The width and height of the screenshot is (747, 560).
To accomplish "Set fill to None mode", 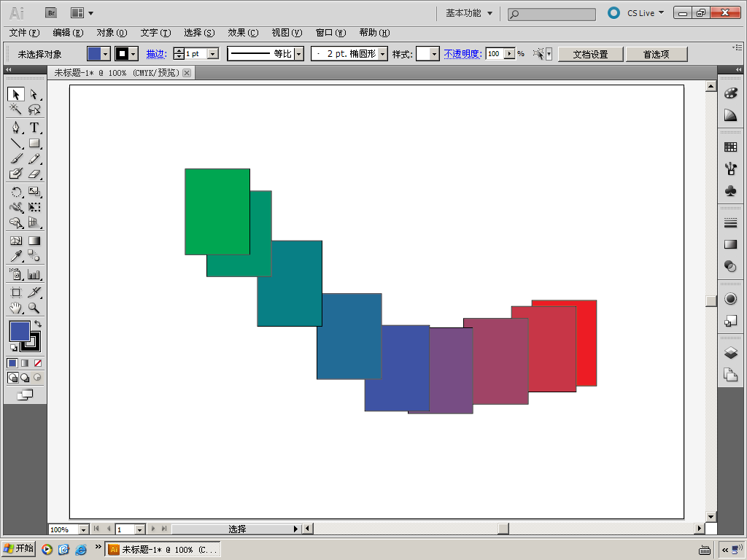I will pos(38,363).
